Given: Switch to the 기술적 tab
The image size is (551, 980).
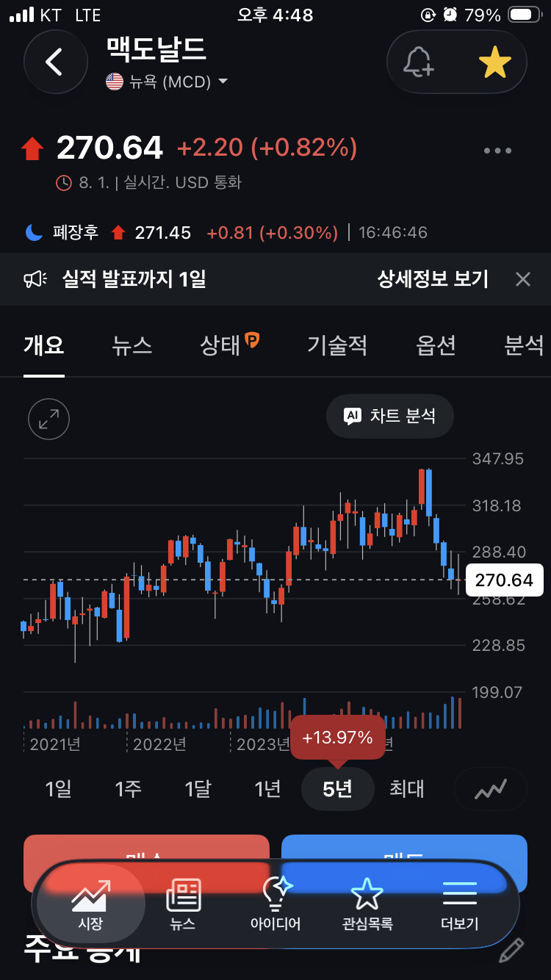Looking at the screenshot, I should coord(337,345).
